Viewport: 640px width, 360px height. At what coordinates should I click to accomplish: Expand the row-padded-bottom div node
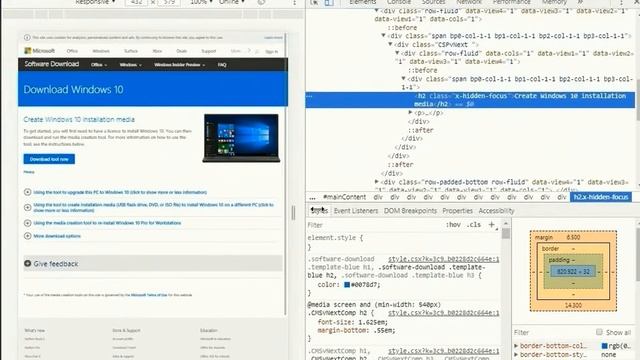click(377, 182)
